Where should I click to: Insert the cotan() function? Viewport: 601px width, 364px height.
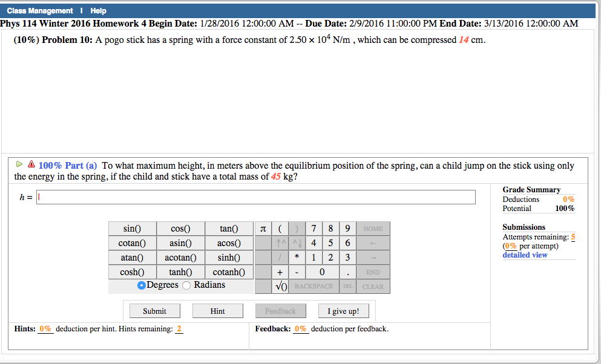tap(132, 243)
